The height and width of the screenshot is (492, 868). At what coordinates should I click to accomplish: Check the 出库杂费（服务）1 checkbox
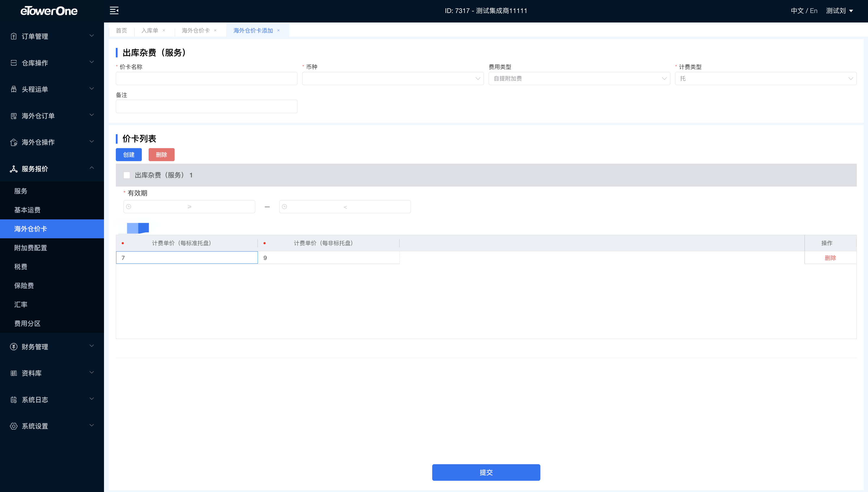pos(127,175)
